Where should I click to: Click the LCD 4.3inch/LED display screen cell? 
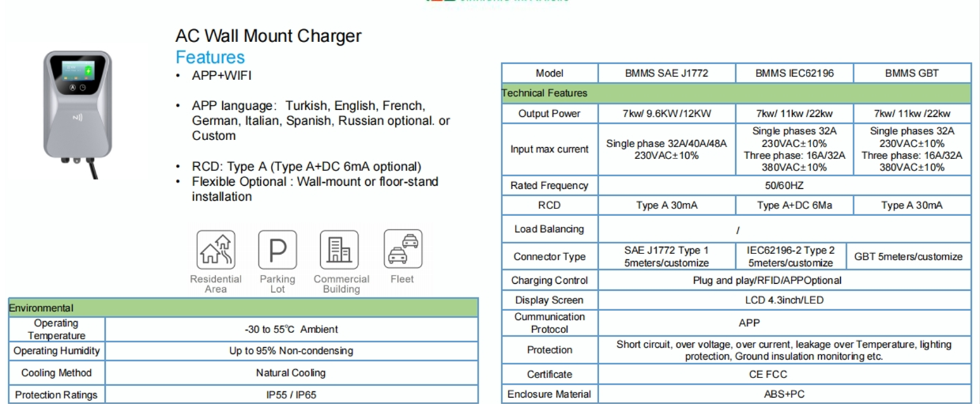coord(784,300)
